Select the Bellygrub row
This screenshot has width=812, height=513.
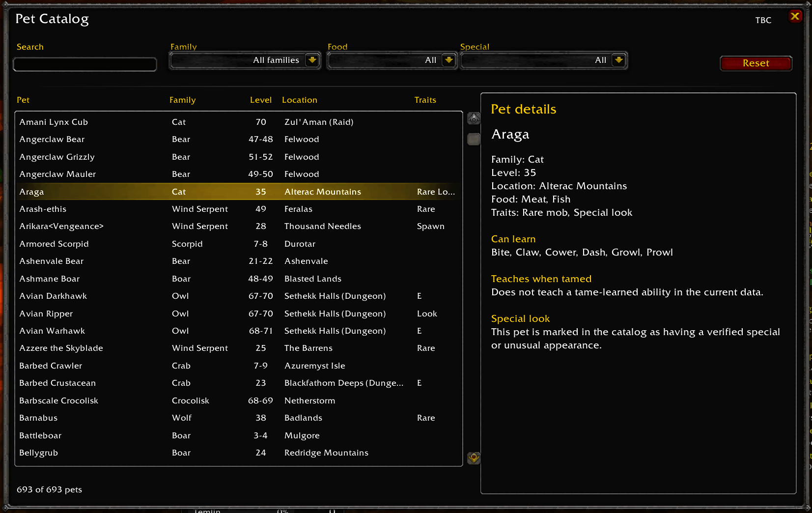coord(239,453)
